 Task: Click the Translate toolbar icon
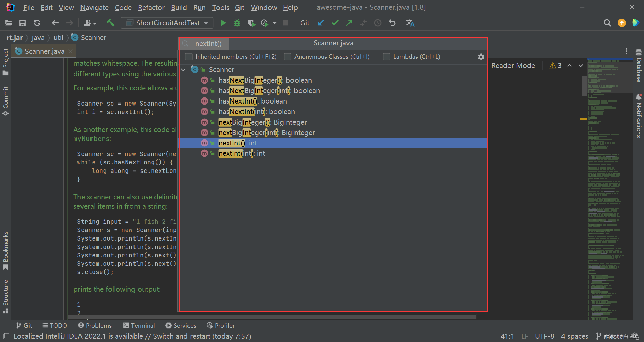pos(410,23)
